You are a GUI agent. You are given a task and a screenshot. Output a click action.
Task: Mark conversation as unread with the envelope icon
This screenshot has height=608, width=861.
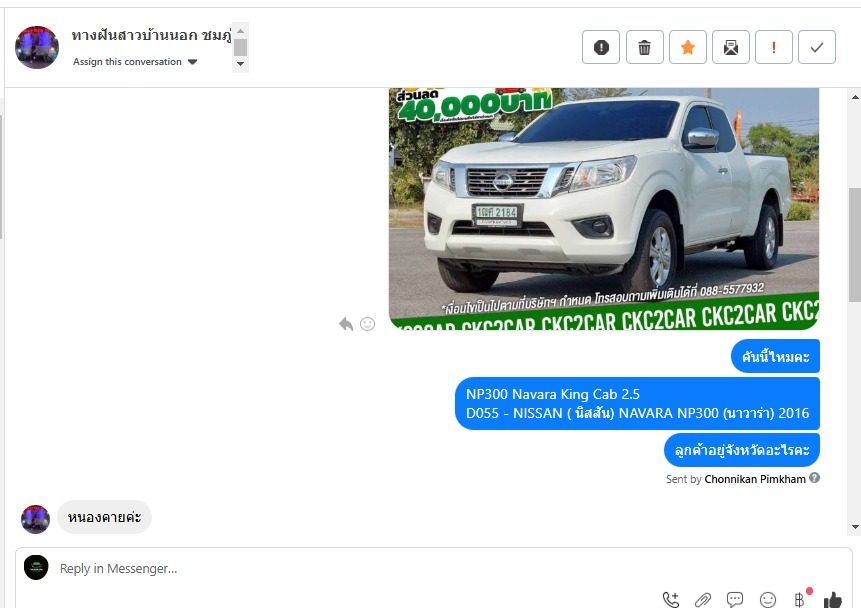point(731,47)
